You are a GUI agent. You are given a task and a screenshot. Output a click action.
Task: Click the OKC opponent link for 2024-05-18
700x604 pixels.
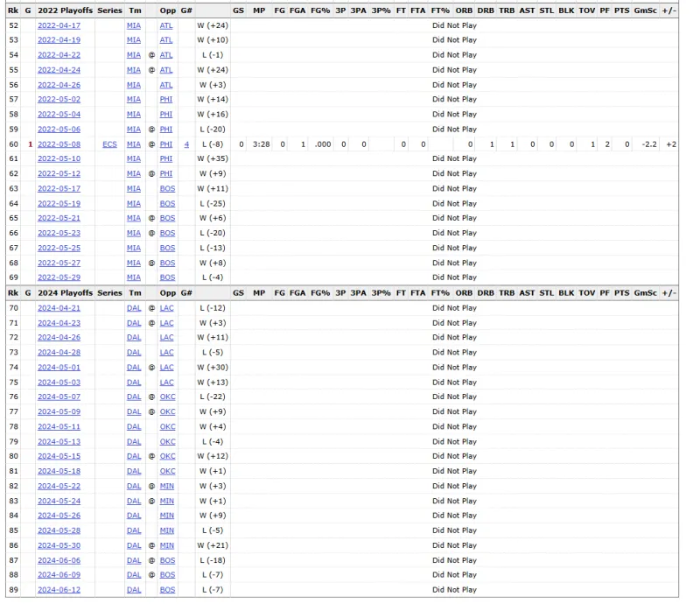167,471
